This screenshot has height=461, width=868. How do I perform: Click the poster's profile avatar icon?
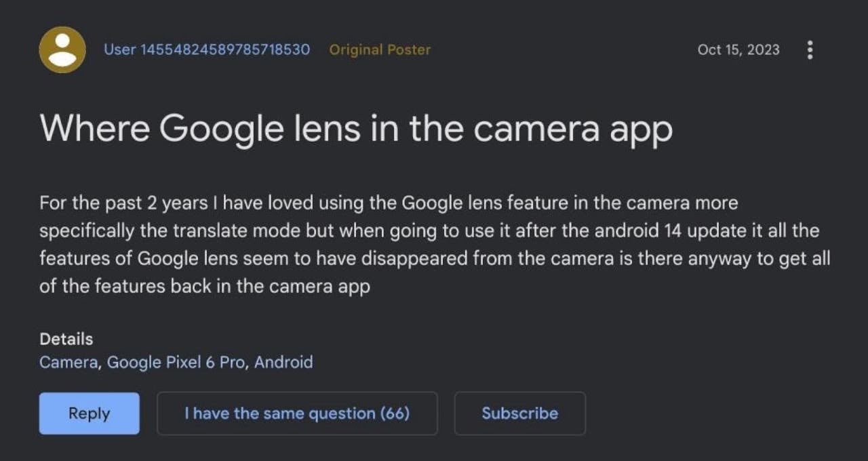click(62, 49)
